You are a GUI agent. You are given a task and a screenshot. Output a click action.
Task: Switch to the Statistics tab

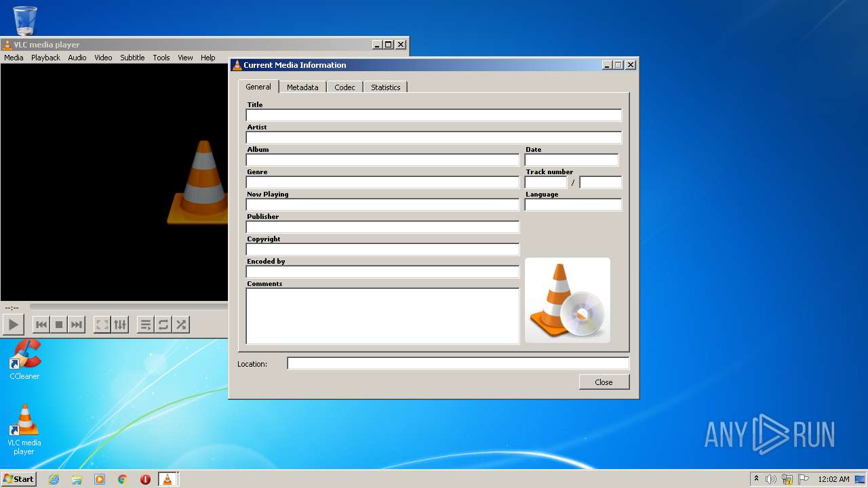pos(385,87)
